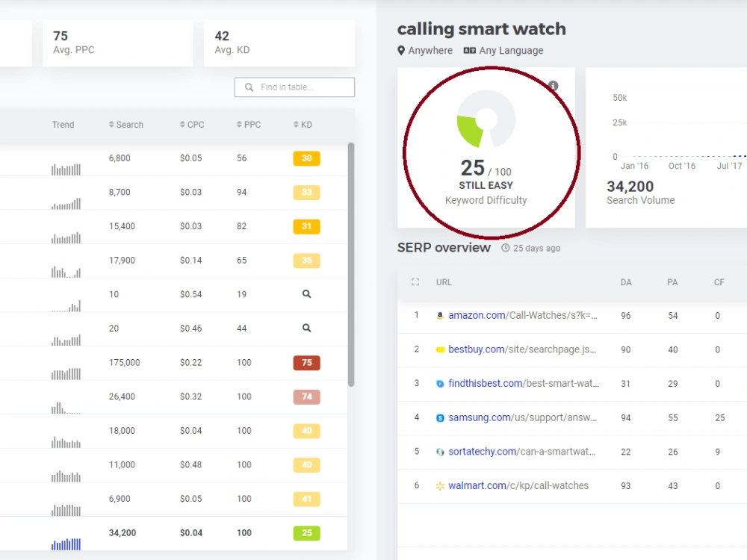
Task: Click DA value 96 for amazon row
Action: [x=625, y=316]
